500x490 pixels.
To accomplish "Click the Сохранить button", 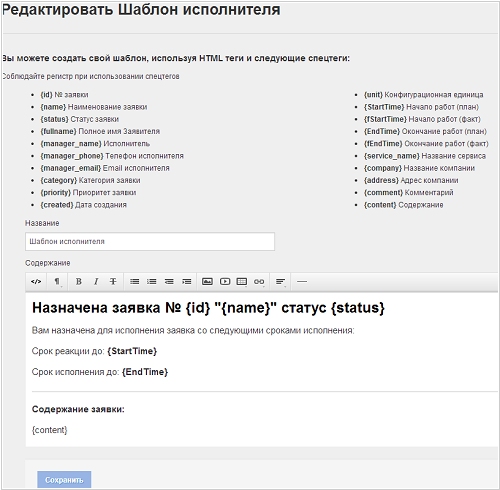I will coord(64,480).
